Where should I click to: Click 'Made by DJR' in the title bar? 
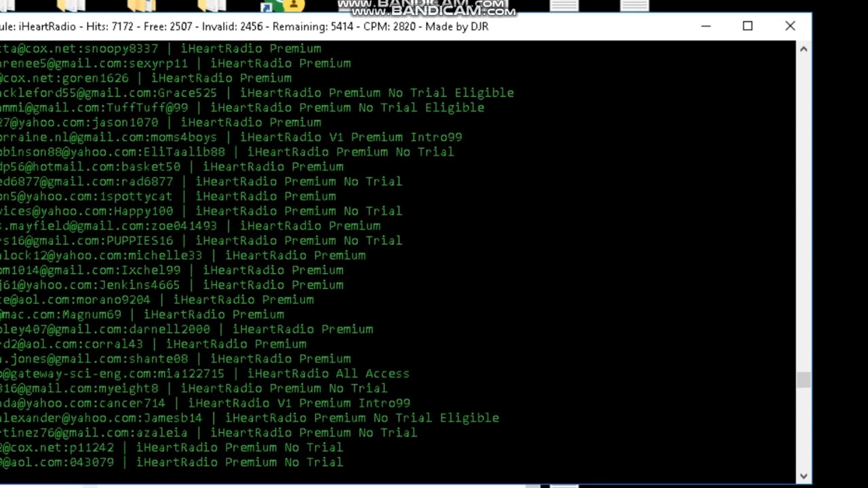(x=457, y=26)
